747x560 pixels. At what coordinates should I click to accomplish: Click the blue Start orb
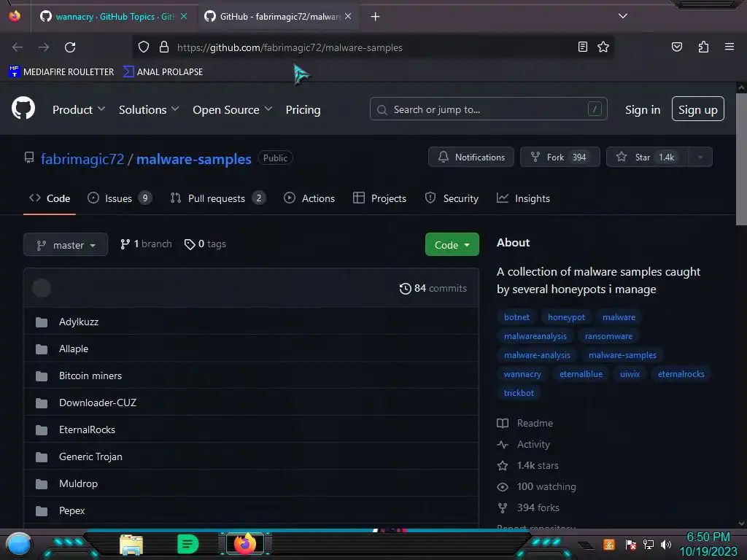tap(19, 545)
